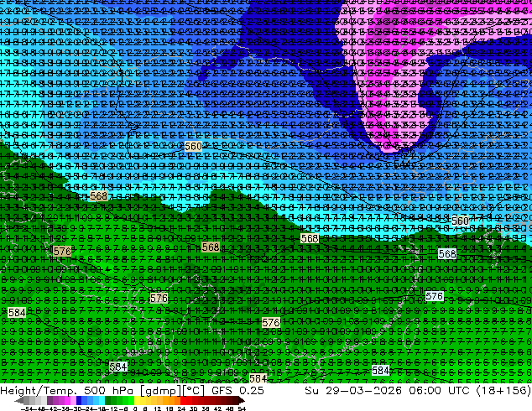Viewport: 532px width, 411px height.
Task: Pick the dark blue swatch above -30
Action: [79, 400]
